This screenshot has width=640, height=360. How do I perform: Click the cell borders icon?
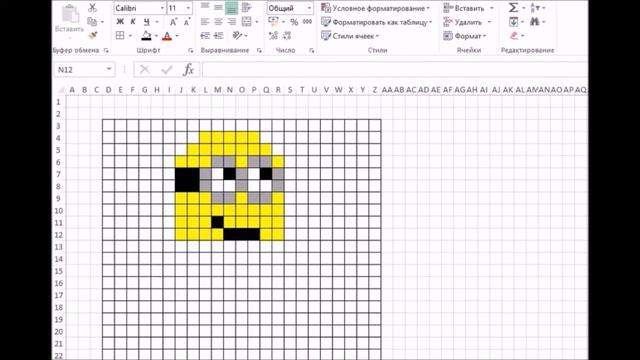pyautogui.click(x=120, y=36)
